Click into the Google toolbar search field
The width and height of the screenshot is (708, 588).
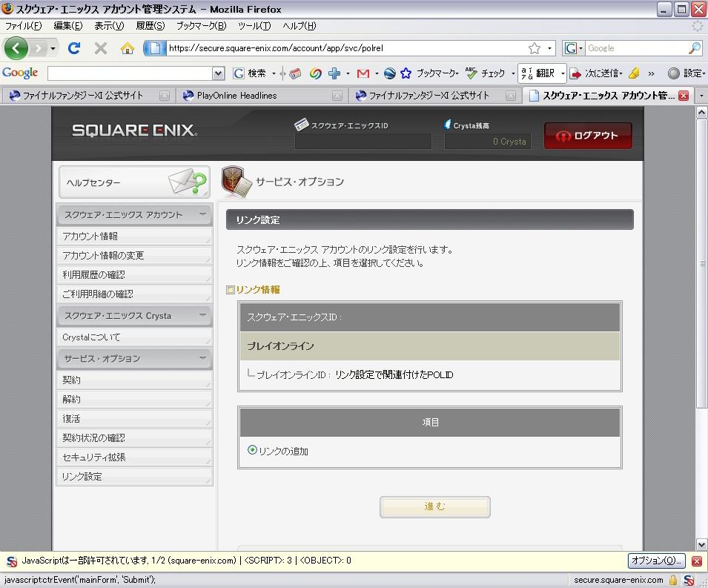130,73
